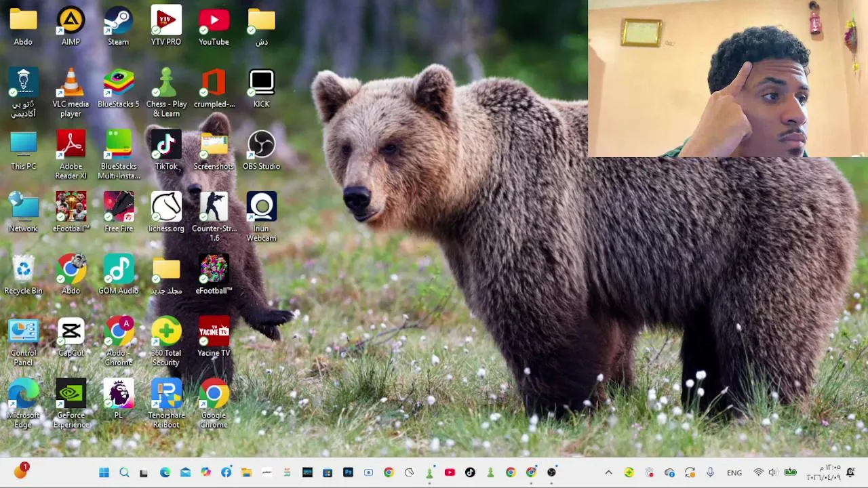This screenshot has width=868, height=488.
Task: Launch Steam from the desktop
Action: 118,26
